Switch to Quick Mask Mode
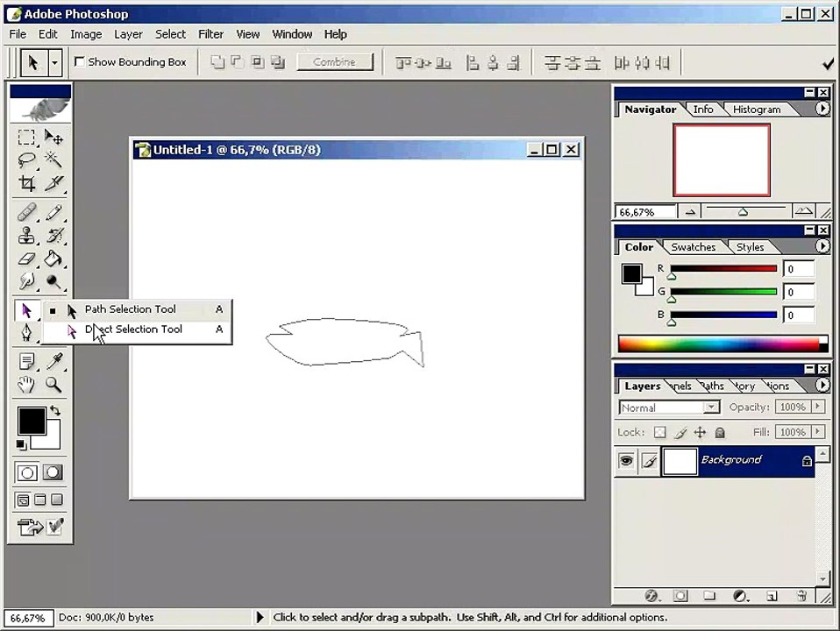The width and height of the screenshot is (840, 631). 53,472
